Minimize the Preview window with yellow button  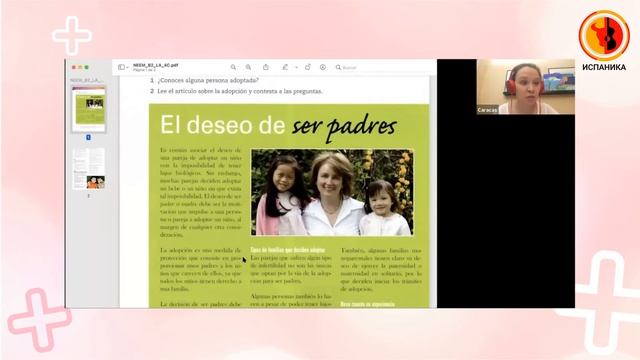pos(80,67)
